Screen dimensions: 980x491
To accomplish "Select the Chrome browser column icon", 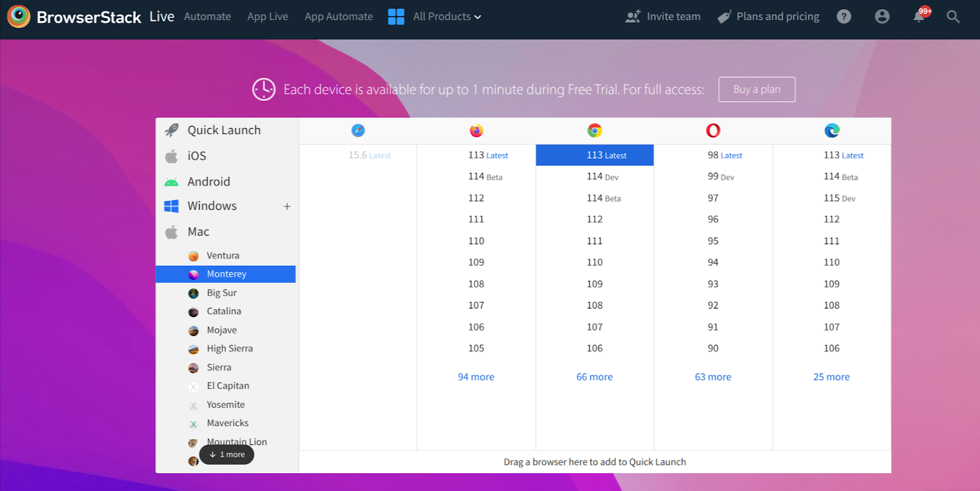I will click(595, 130).
